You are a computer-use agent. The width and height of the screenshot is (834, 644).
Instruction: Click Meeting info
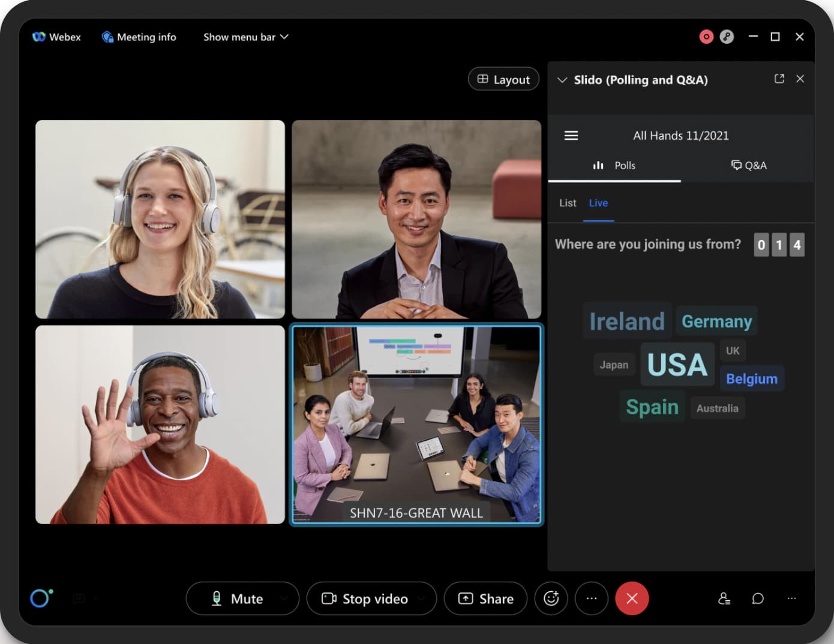[x=139, y=37]
